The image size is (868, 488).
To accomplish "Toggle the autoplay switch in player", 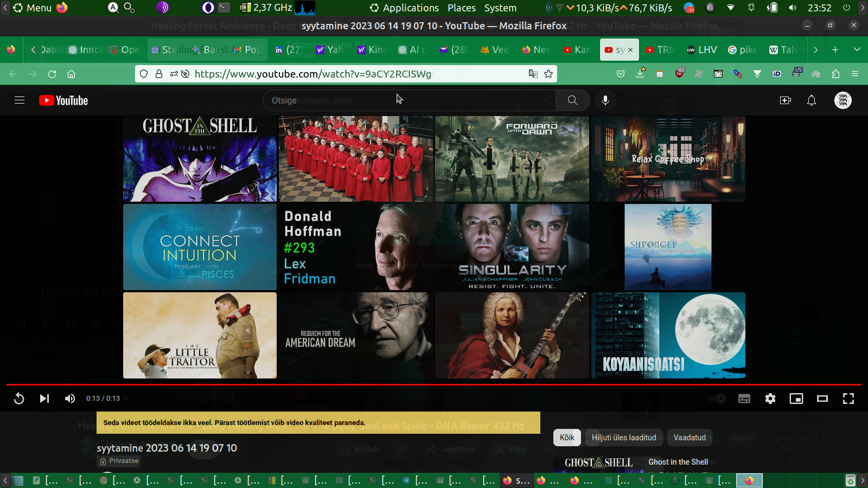I will pyautogui.click(x=717, y=399).
